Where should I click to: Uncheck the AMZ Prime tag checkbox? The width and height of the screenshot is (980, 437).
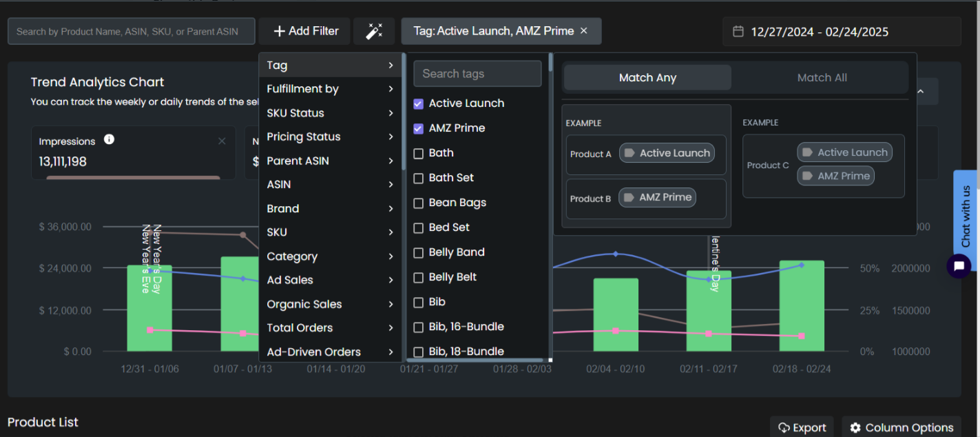(418, 128)
